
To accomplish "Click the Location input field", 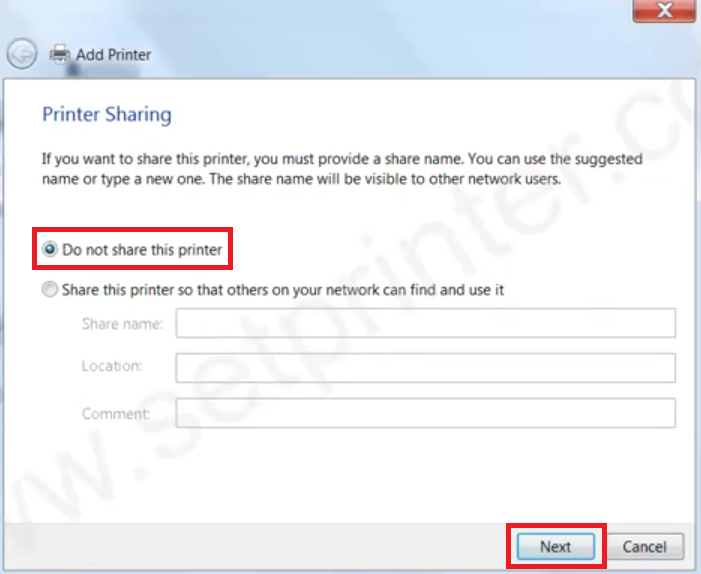I will click(x=426, y=368).
